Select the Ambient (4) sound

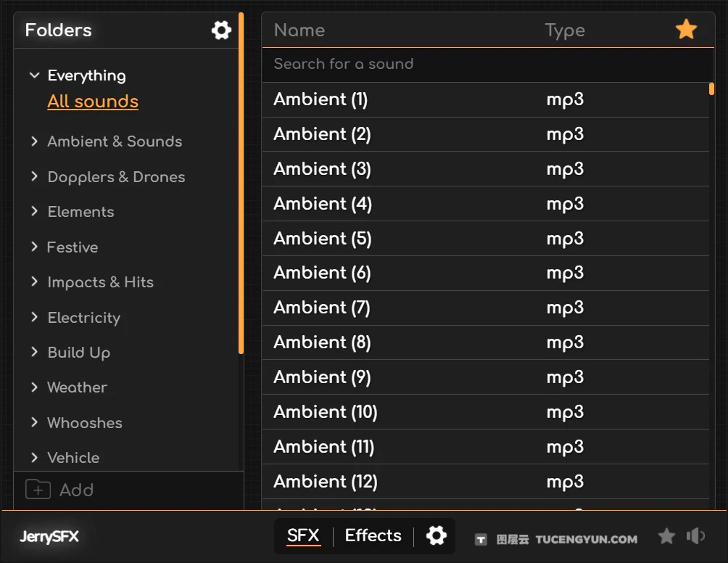pos(486,204)
